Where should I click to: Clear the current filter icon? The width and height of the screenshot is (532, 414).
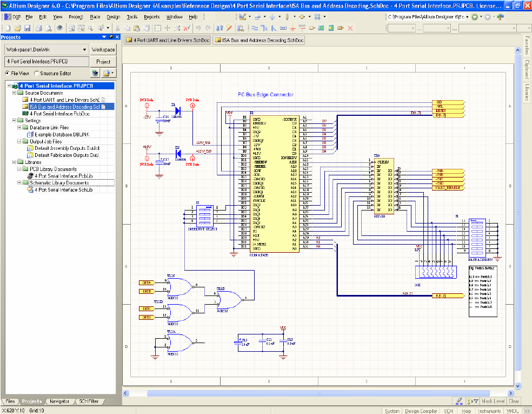click(187, 28)
